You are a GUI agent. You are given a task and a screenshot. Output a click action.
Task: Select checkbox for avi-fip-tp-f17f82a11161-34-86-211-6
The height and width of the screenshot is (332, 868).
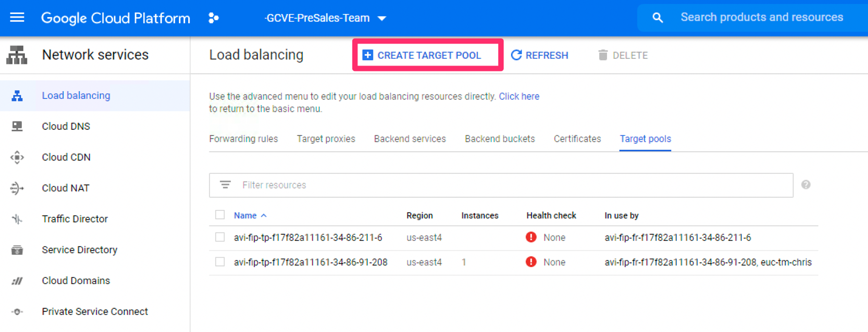coord(220,237)
